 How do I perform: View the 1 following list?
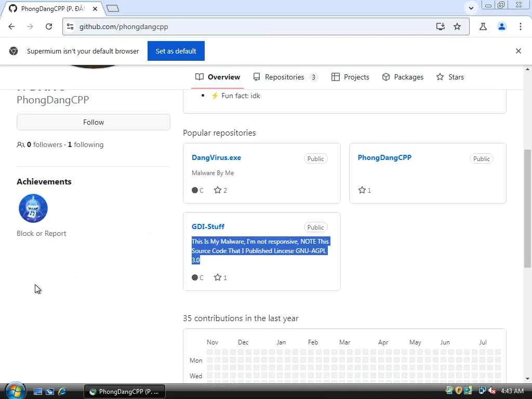click(86, 144)
